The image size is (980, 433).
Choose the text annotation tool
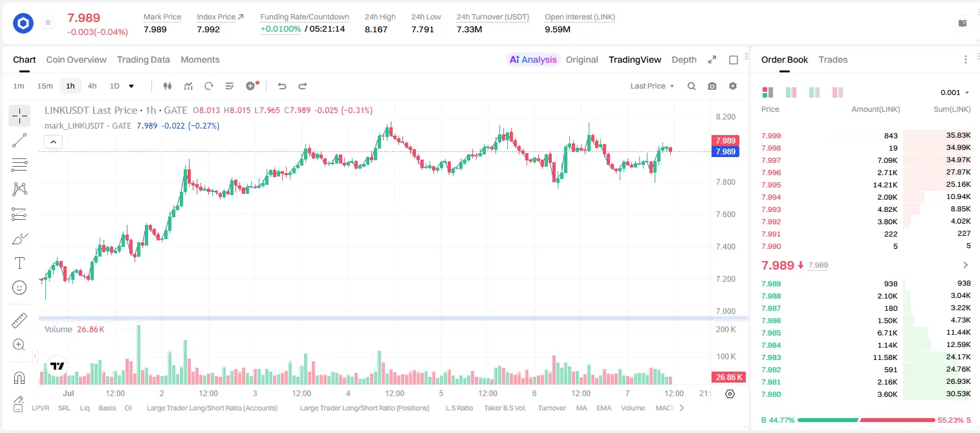pos(19,263)
